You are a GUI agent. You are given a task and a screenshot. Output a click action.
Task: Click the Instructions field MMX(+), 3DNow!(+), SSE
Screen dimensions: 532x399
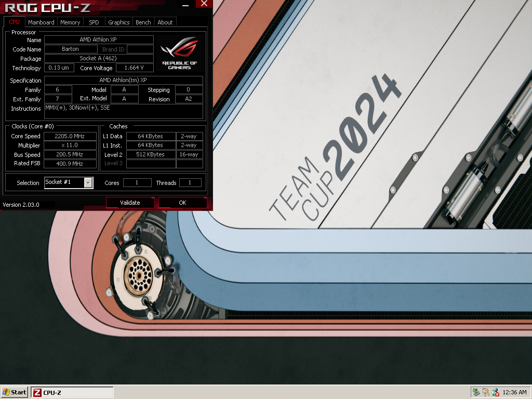[x=124, y=111]
